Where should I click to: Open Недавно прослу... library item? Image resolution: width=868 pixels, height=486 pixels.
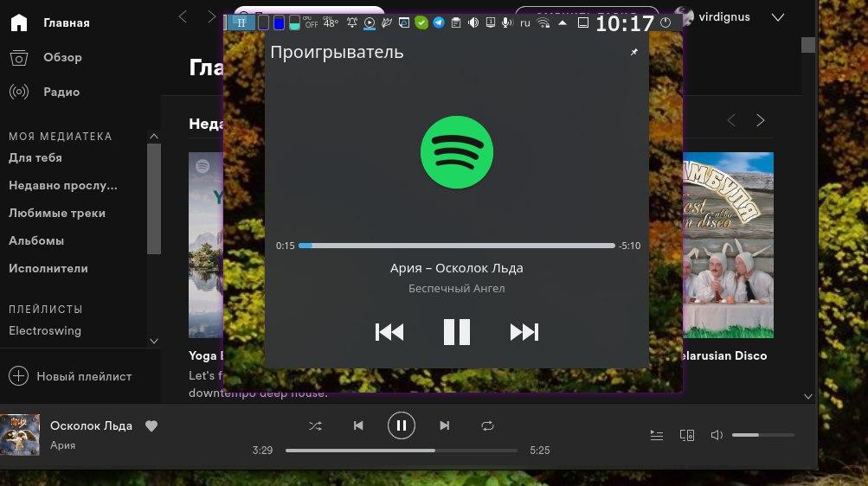coord(63,185)
